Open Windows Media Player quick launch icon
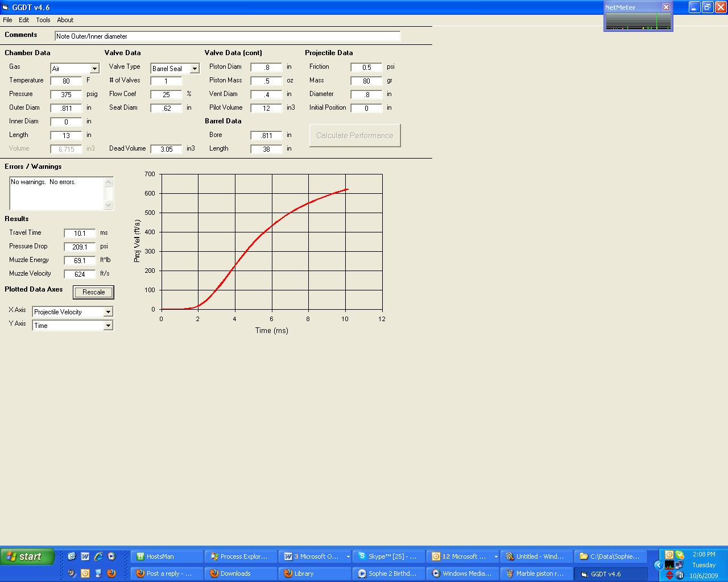This screenshot has width=728, height=582. 111,556
